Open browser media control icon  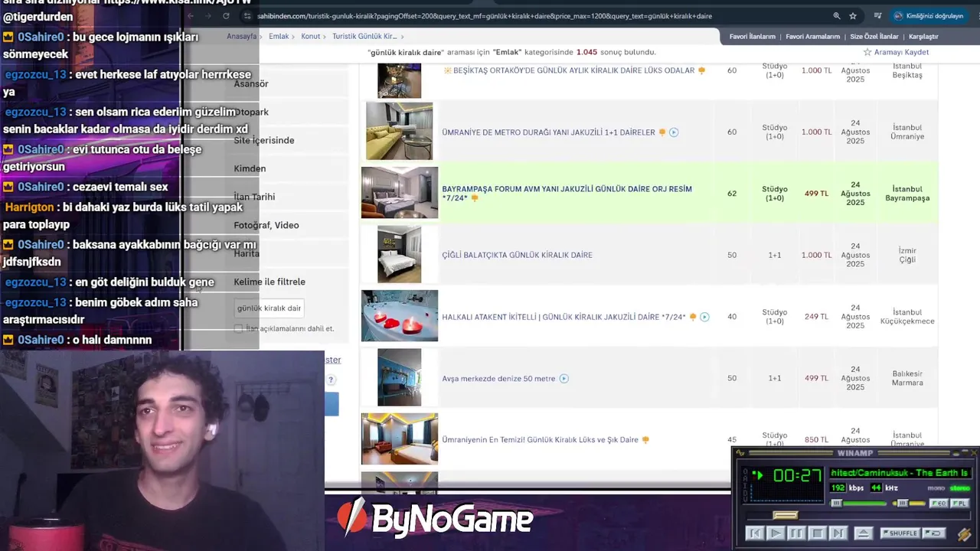(877, 16)
